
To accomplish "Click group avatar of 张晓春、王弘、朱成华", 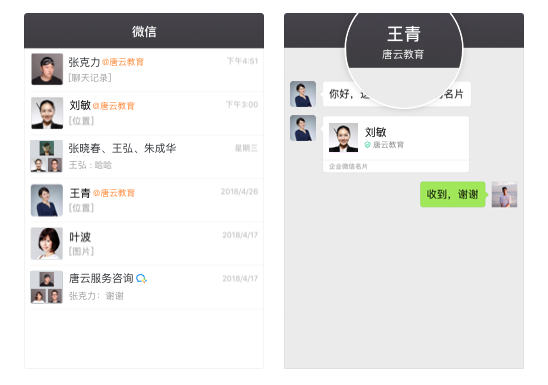I will [46, 156].
